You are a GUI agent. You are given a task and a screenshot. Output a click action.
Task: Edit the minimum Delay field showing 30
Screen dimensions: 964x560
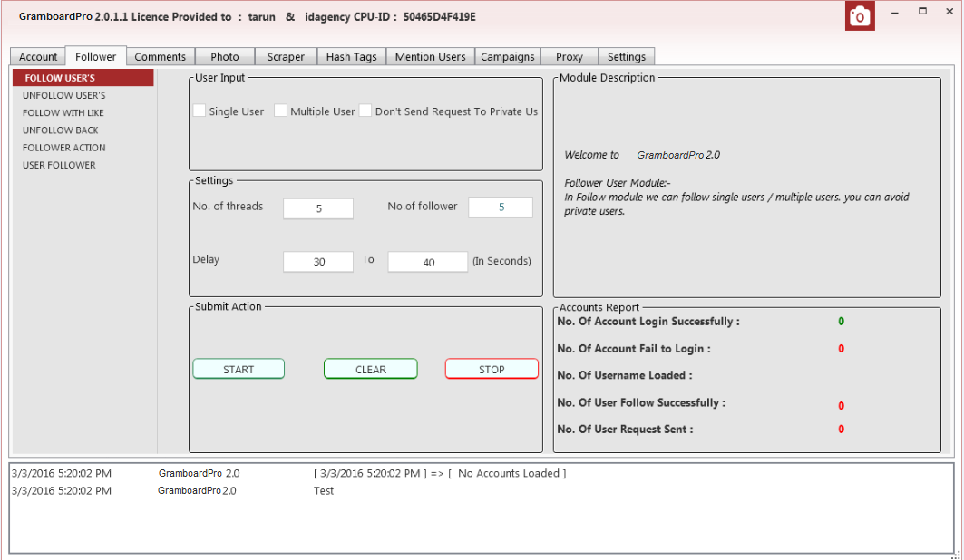[318, 262]
